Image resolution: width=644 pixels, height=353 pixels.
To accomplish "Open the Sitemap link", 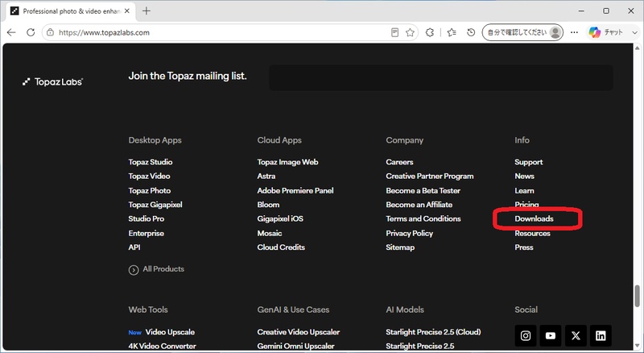I will [x=400, y=247].
